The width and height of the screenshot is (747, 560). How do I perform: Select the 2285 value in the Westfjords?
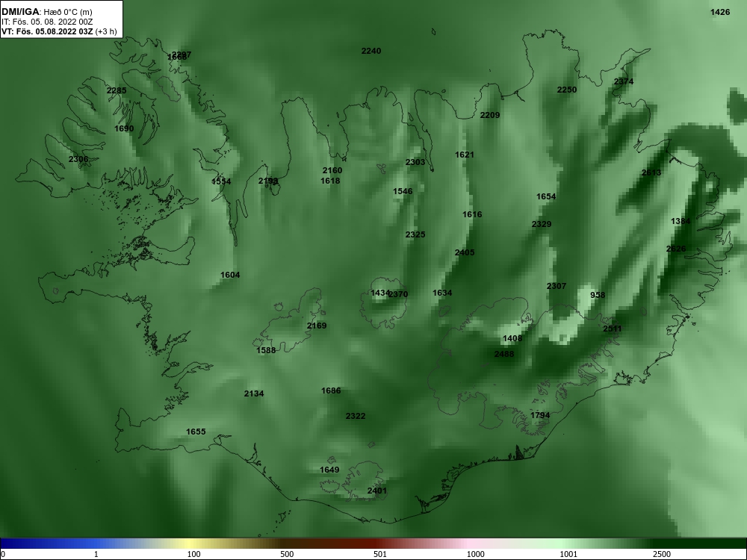point(117,90)
